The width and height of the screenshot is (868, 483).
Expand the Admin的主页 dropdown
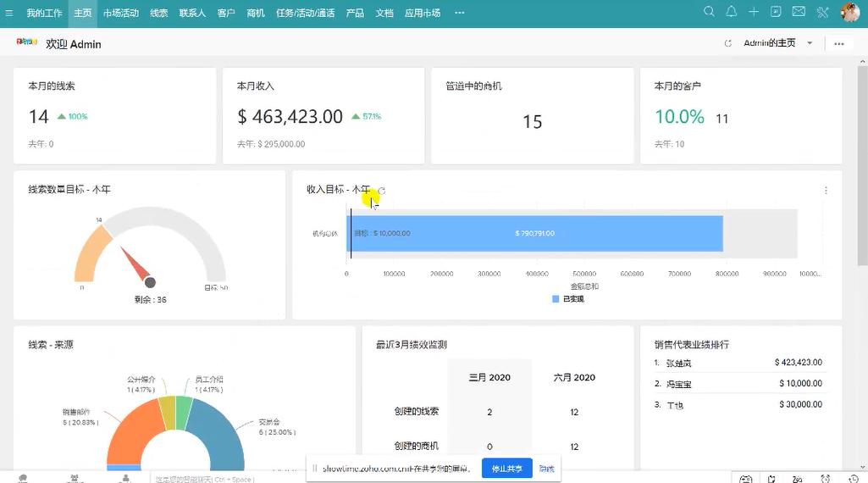coord(810,43)
